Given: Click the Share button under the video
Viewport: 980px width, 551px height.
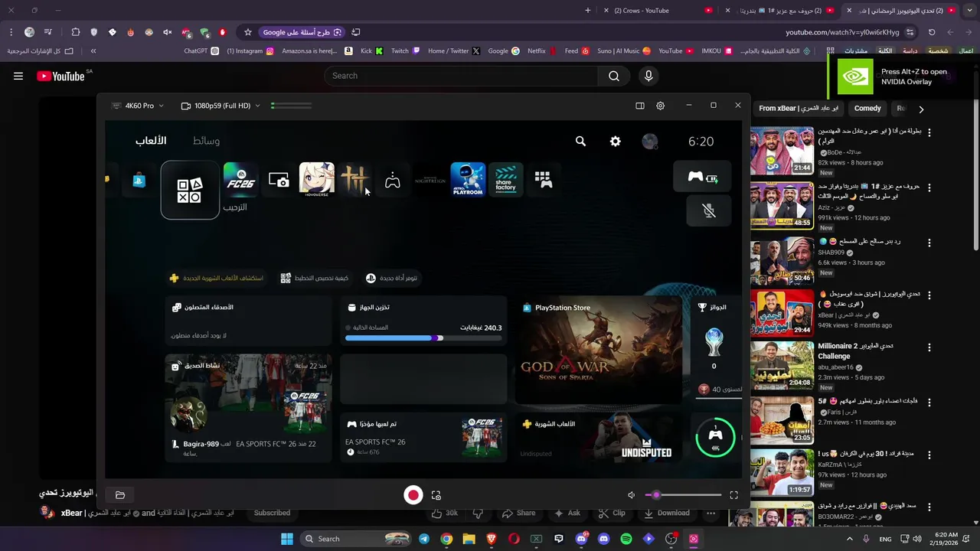Looking at the screenshot, I should [x=519, y=513].
